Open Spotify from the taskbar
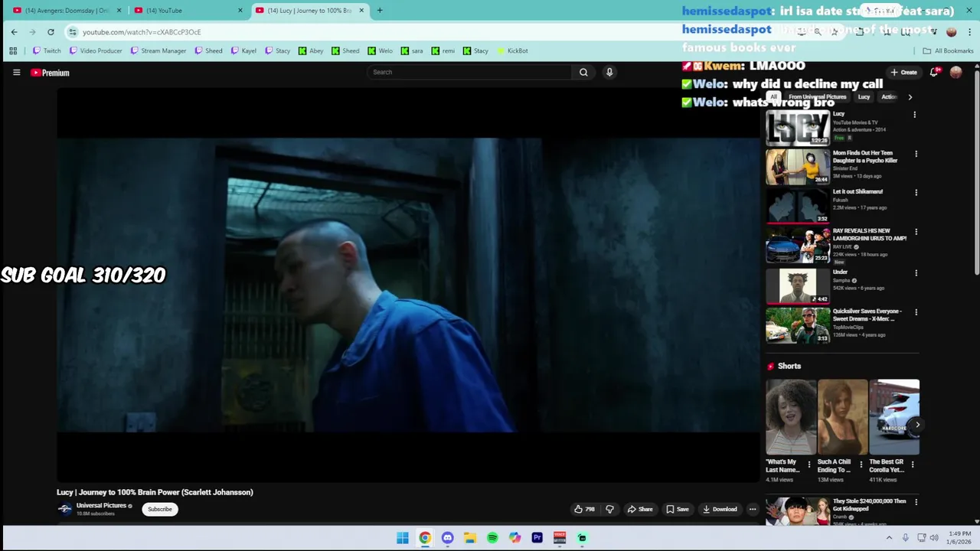This screenshot has width=980, height=551. (492, 538)
